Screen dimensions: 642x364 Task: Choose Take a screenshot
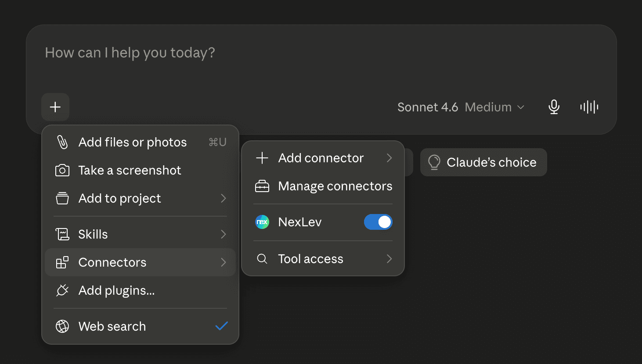point(140,170)
